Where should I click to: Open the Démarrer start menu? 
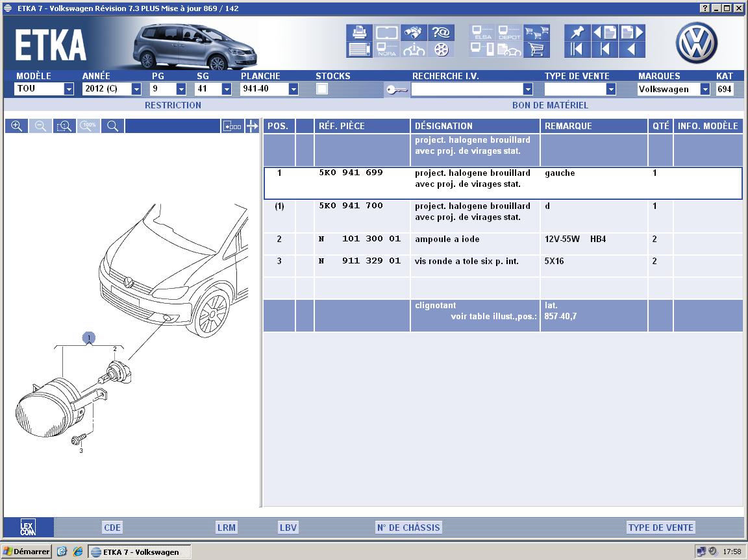[x=27, y=552]
